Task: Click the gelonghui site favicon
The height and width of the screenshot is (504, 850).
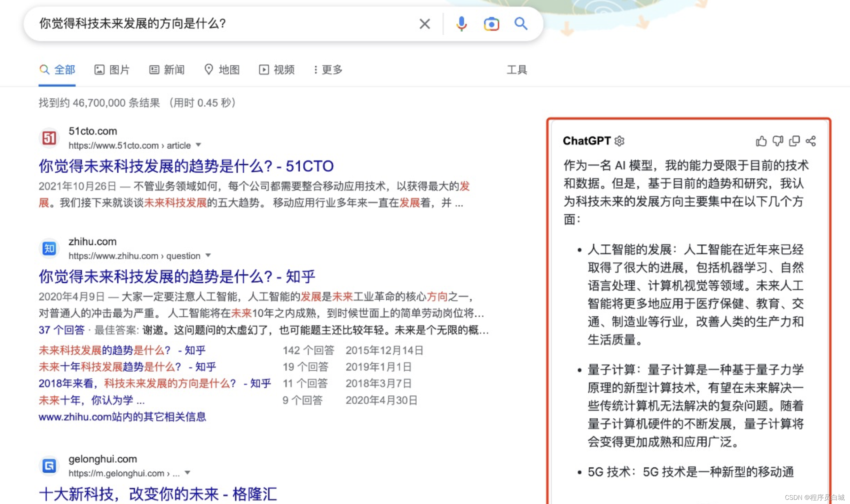Action: [49, 466]
